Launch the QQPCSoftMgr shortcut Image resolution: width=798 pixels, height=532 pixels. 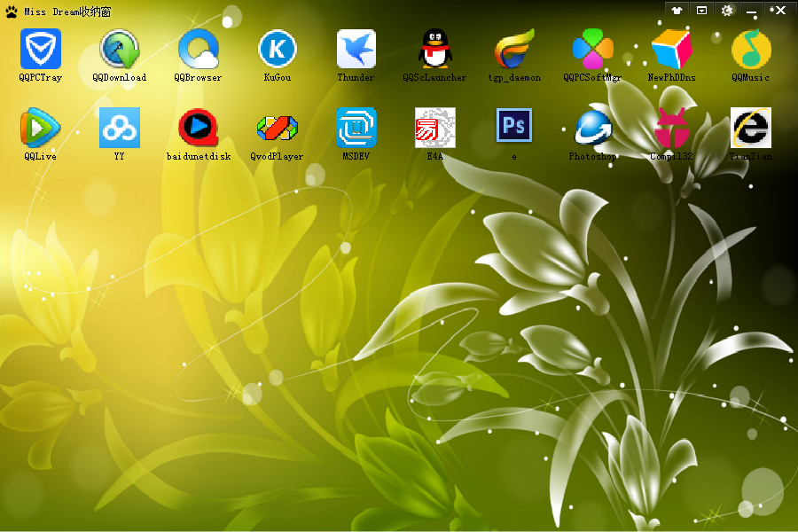pos(593,49)
